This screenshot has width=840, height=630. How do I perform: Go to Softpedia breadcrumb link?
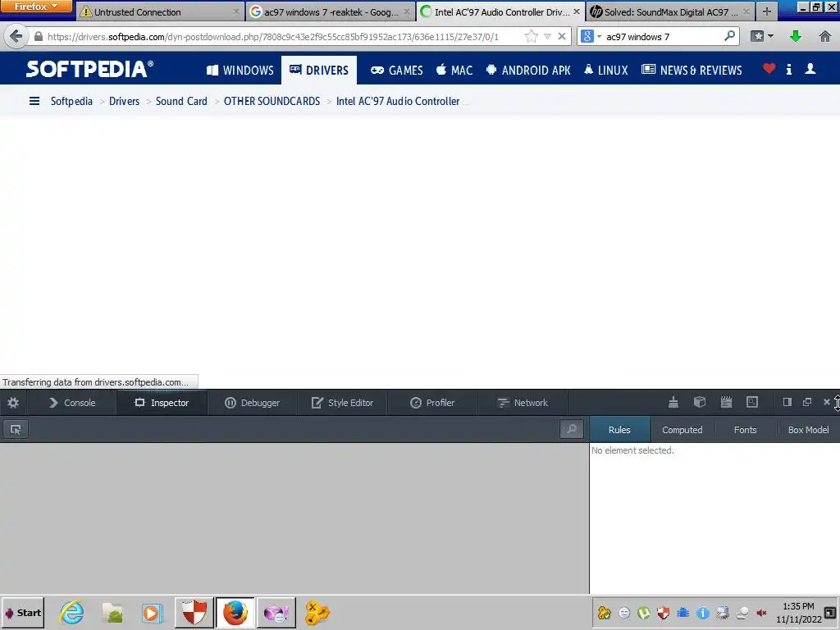coord(71,101)
